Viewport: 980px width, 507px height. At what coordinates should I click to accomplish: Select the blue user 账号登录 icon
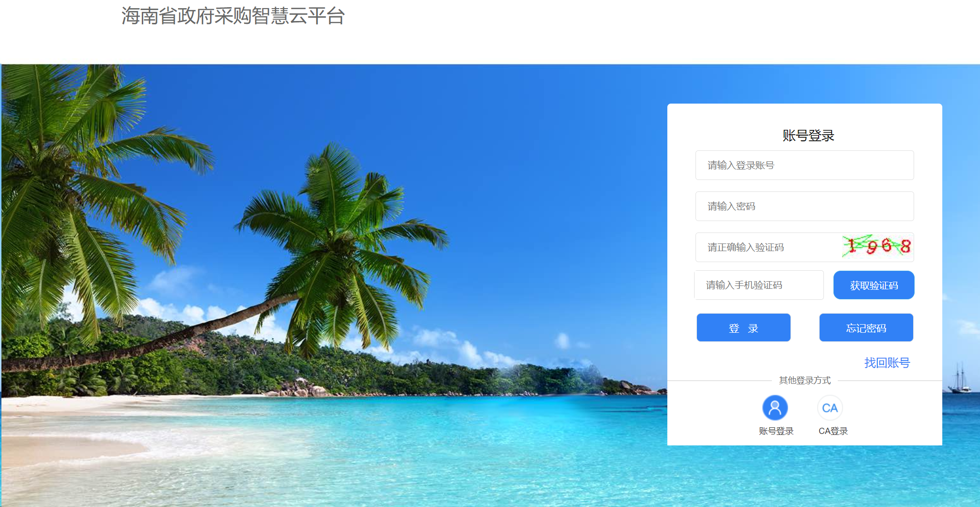(x=775, y=408)
